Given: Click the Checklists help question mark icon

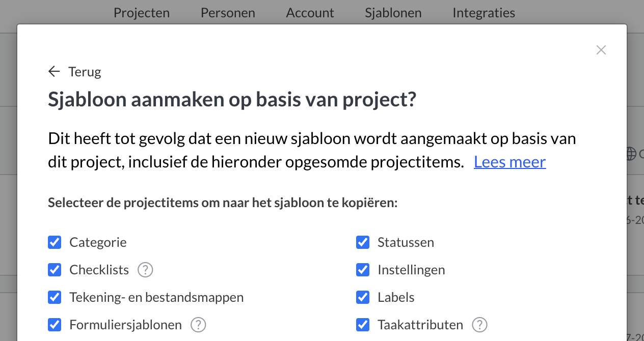Looking at the screenshot, I should coord(145,270).
